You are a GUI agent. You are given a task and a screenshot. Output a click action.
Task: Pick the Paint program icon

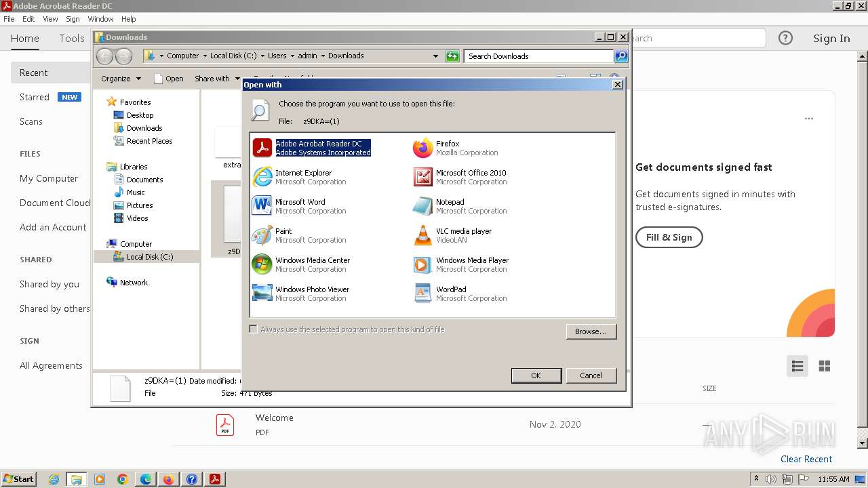point(262,235)
